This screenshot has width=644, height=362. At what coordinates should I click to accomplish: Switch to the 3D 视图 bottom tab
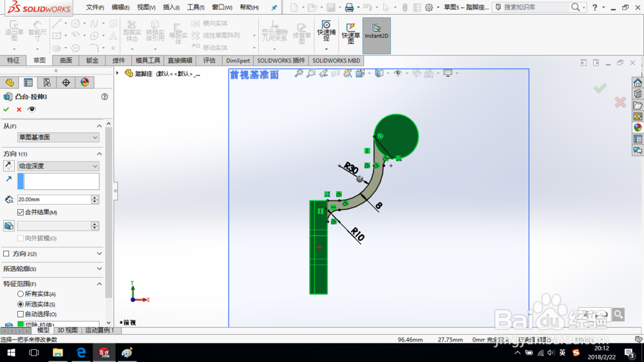point(68,330)
